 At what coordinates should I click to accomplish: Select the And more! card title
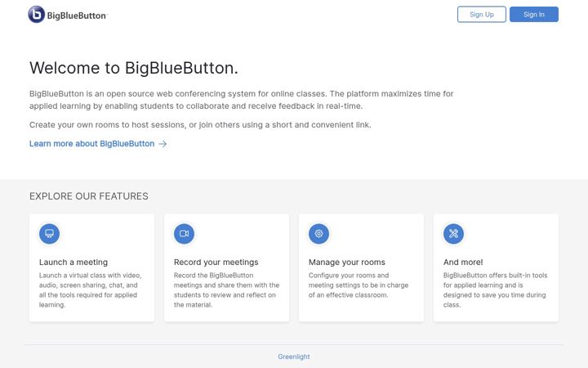click(463, 263)
